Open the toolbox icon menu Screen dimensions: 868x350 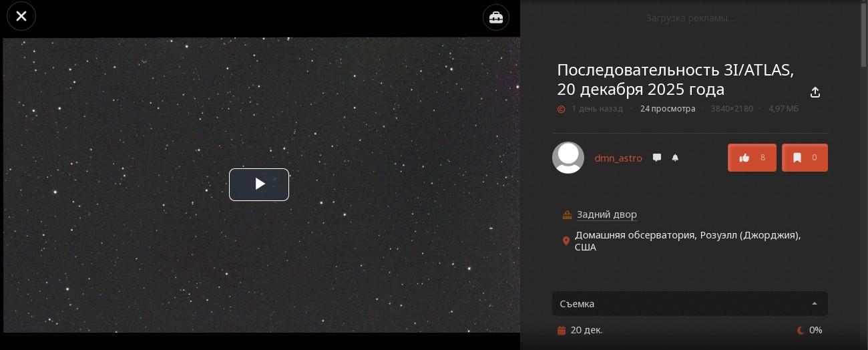(496, 17)
